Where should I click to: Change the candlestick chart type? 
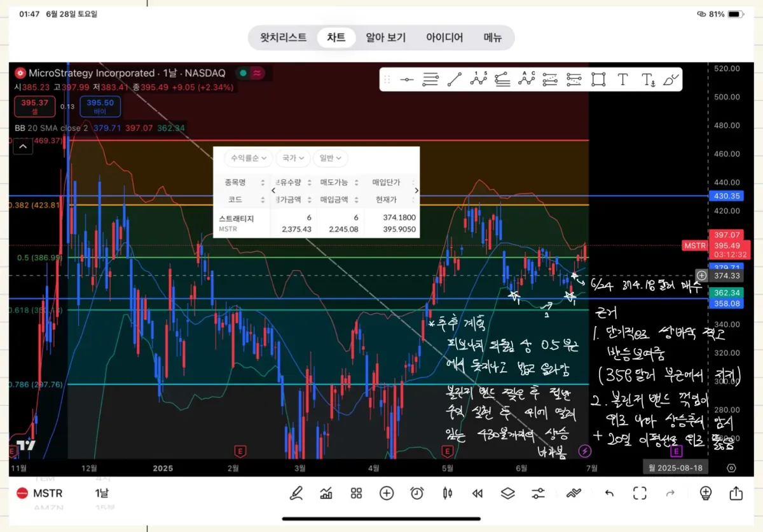coord(447,493)
